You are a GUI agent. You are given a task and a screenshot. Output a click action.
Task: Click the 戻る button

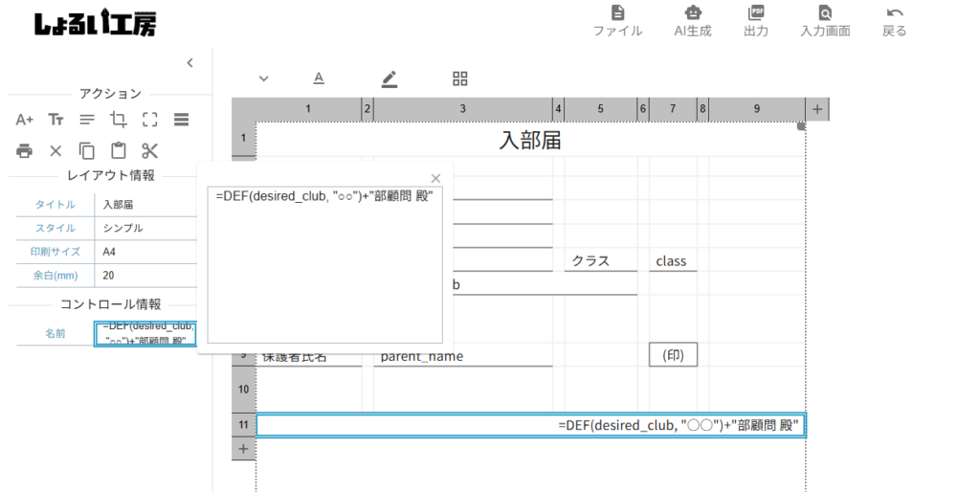[894, 21]
